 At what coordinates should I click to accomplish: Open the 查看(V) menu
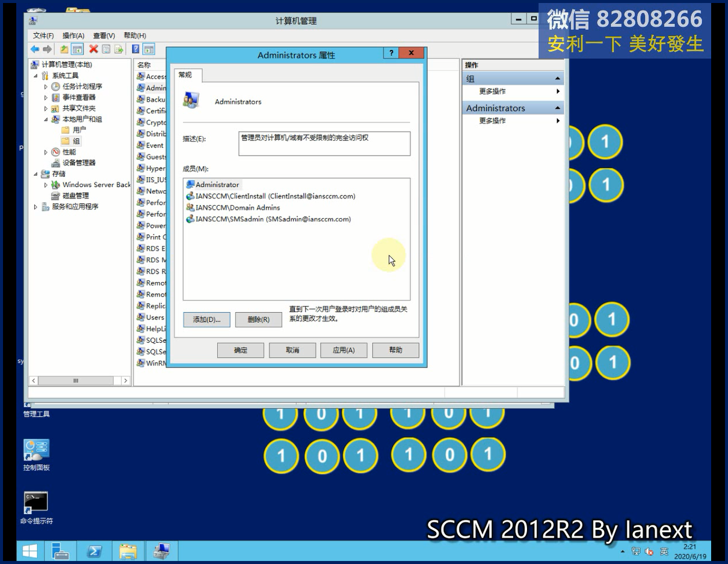103,35
